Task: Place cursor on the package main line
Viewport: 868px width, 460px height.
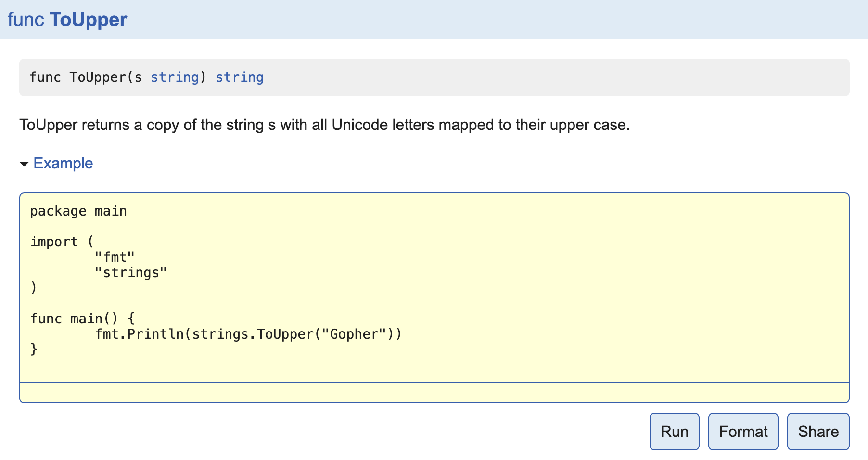Action: [78, 211]
